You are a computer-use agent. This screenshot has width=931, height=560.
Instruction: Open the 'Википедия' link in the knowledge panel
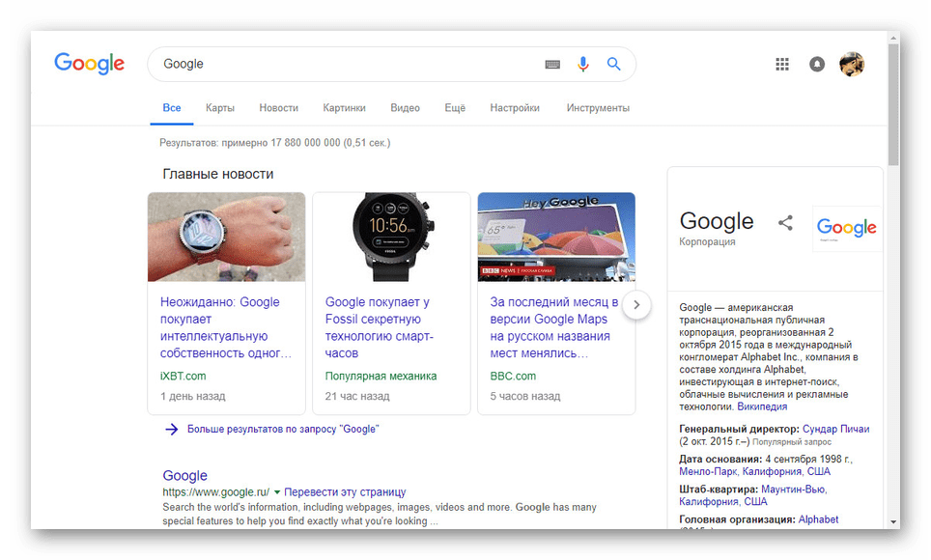(762, 406)
